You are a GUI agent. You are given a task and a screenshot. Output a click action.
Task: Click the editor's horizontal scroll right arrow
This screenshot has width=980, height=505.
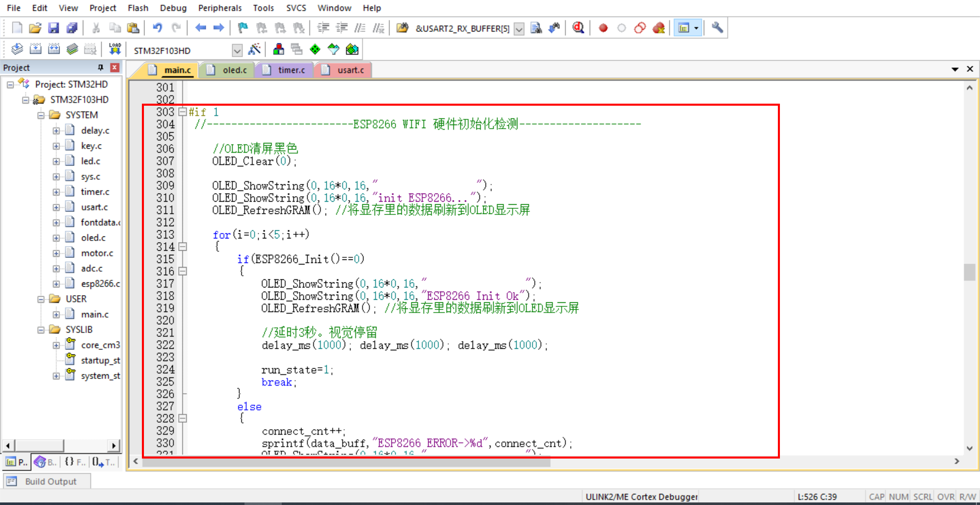[x=957, y=461]
